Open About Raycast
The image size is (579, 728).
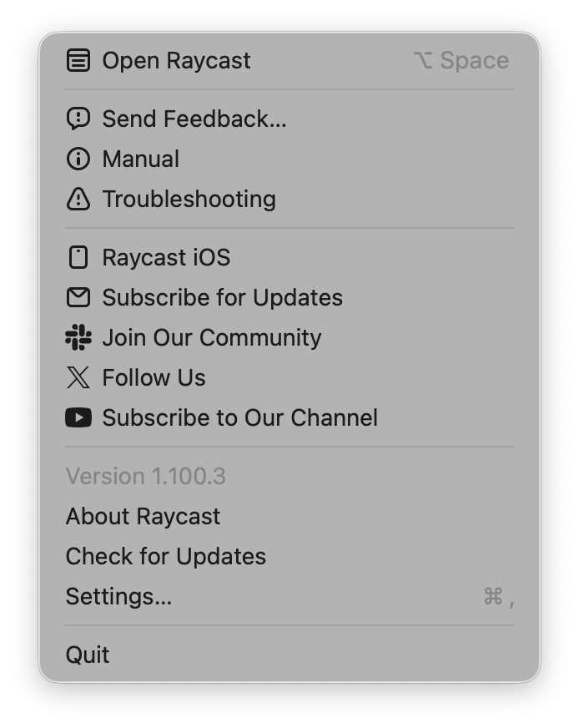click(289, 516)
